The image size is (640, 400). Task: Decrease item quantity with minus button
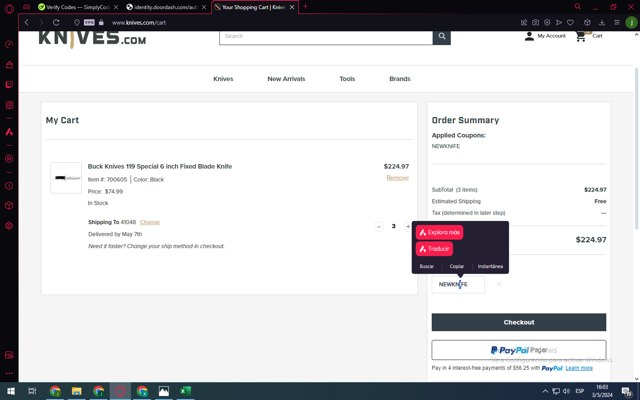(379, 226)
